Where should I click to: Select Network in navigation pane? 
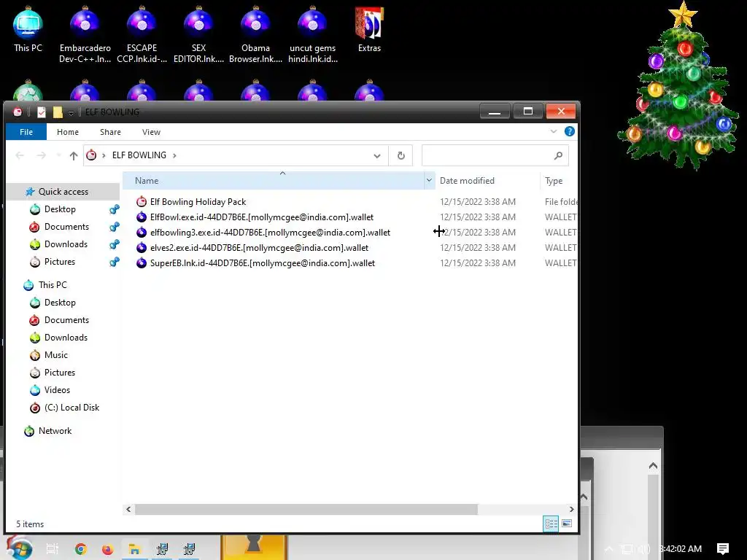coord(55,431)
